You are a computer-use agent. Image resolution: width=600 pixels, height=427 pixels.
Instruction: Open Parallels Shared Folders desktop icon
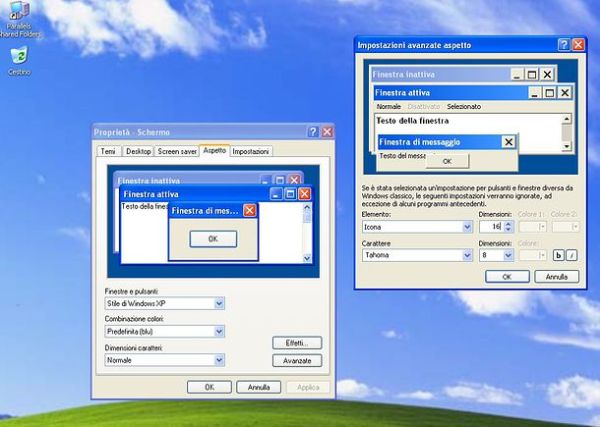[19, 19]
